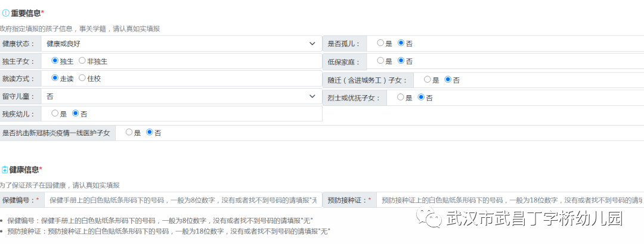The width and height of the screenshot is (644, 247).
Task: Open the 健康状态 dropdown
Action: coord(181,43)
